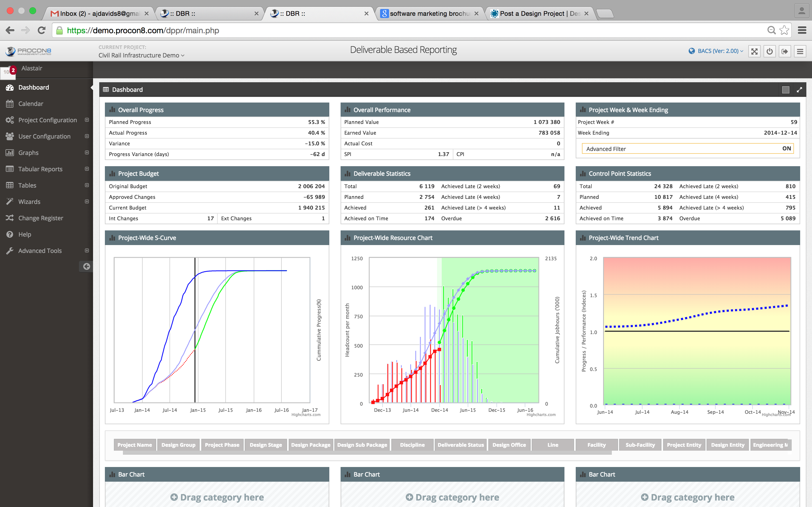This screenshot has width=812, height=507.
Task: Click the power icon in header
Action: [769, 51]
